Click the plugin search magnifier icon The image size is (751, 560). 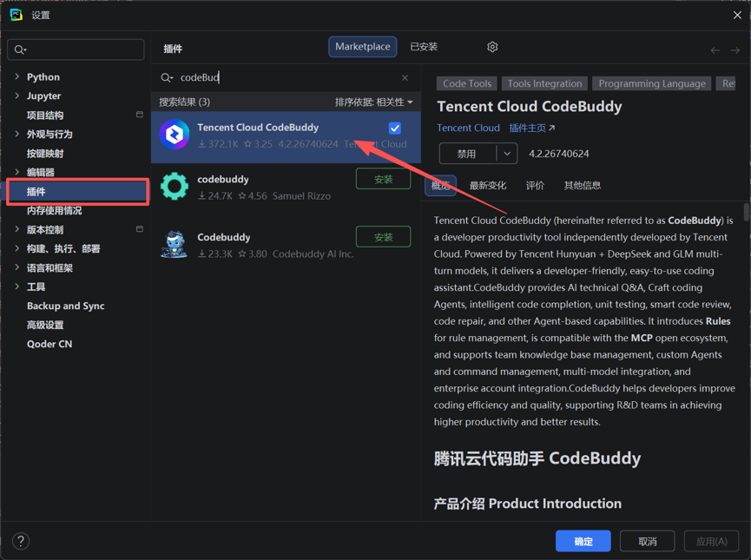pyautogui.click(x=166, y=77)
